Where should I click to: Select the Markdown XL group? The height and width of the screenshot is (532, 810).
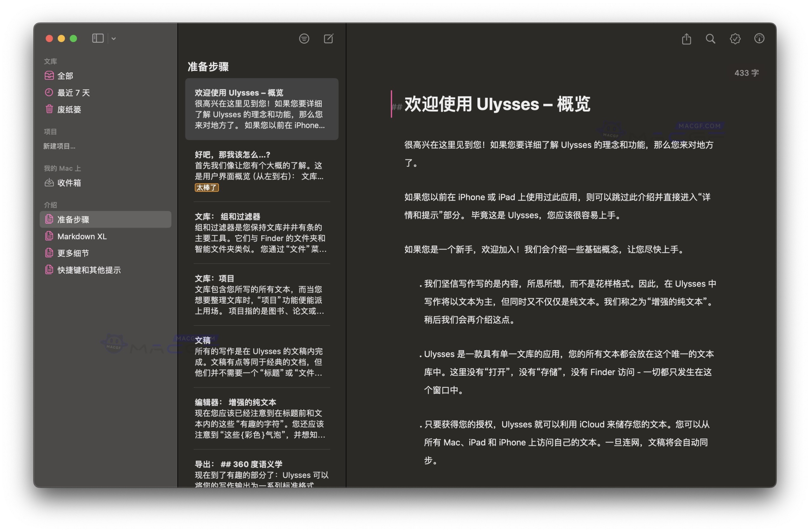tap(82, 236)
